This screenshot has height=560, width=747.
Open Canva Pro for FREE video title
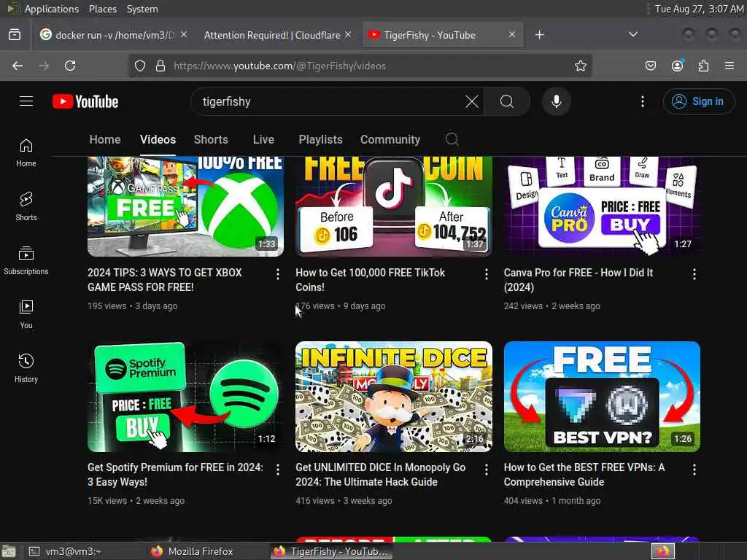click(578, 280)
